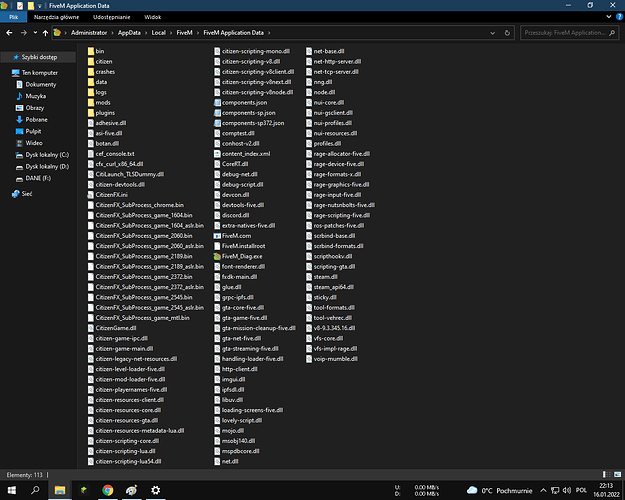Select the FiveM_Diag.exe application icon
The width and height of the screenshot is (625, 500).
coord(217,256)
